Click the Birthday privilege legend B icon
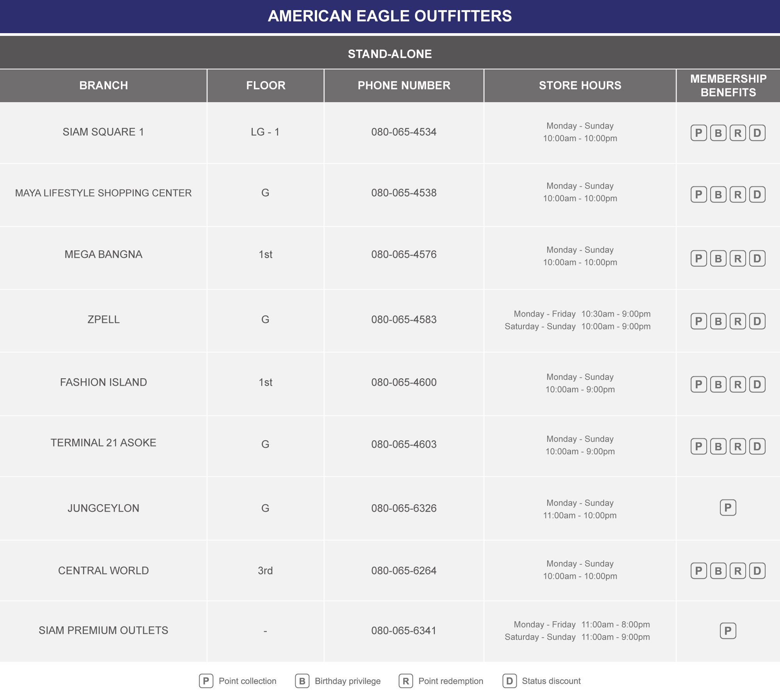The image size is (780, 700). [302, 681]
